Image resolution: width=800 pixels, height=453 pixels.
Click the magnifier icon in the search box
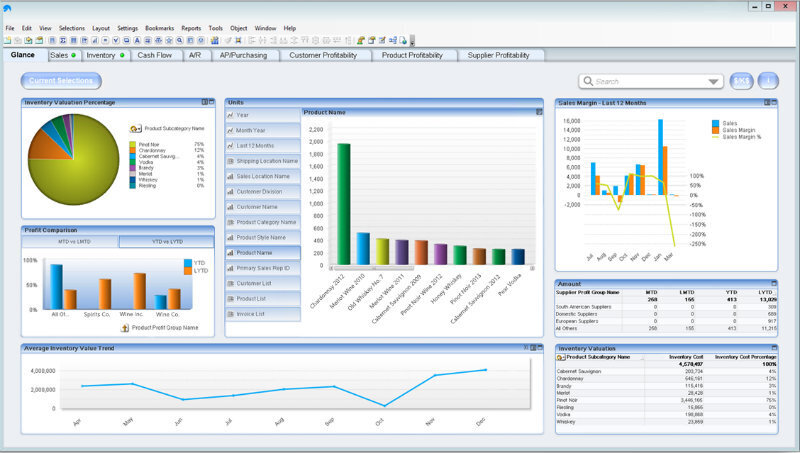pyautogui.click(x=590, y=82)
